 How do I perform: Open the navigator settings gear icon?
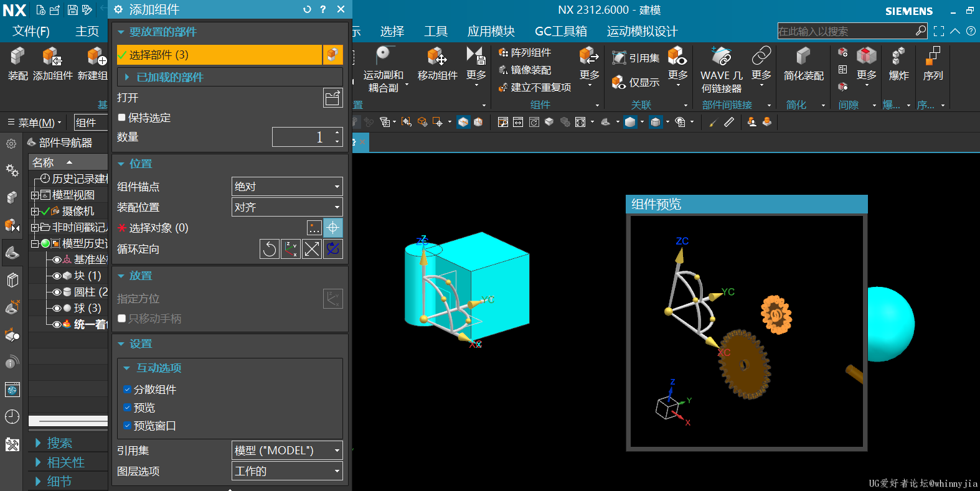(x=11, y=144)
